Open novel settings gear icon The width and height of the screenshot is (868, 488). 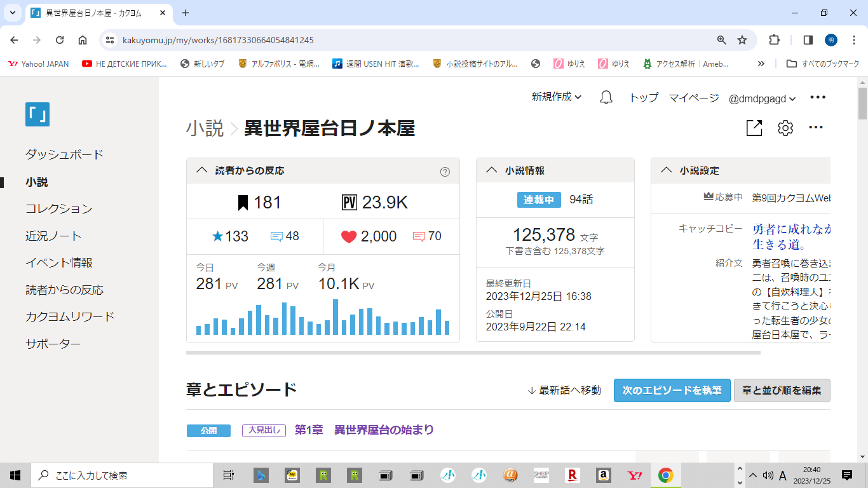tap(785, 128)
